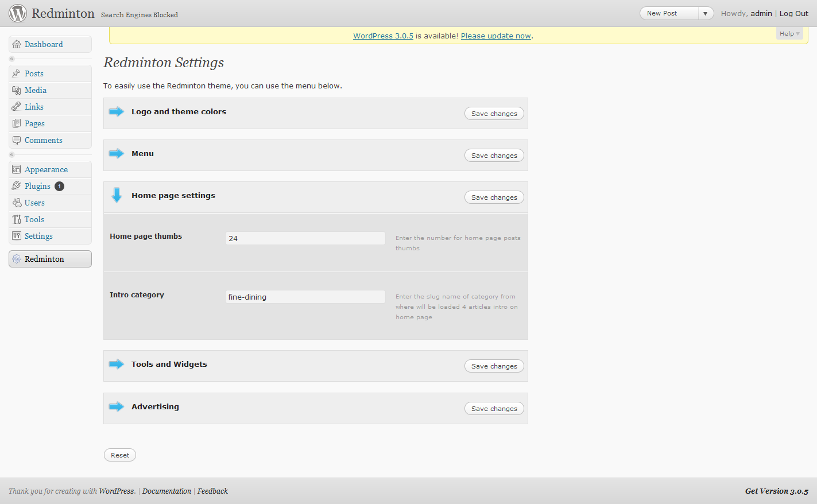Open the Redminton theme menu item

click(44, 259)
